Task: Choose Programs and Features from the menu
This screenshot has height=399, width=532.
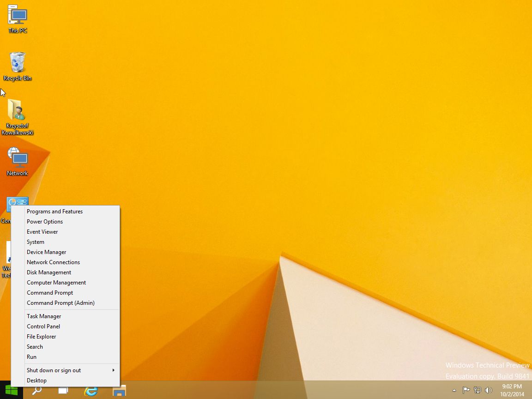Action: click(x=66, y=212)
